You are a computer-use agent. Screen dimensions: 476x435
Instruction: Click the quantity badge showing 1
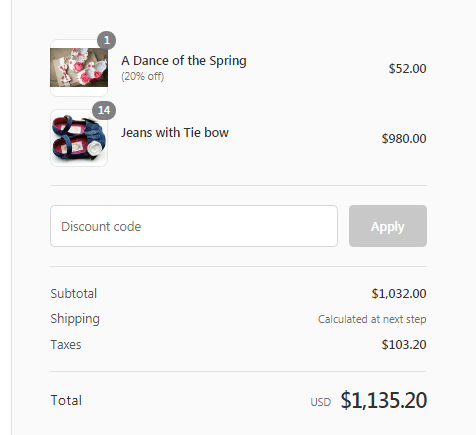pyautogui.click(x=106, y=40)
